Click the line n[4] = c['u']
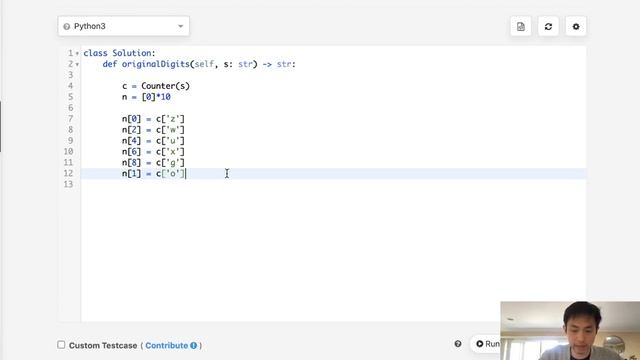This screenshot has width=640, height=360. tap(153, 141)
